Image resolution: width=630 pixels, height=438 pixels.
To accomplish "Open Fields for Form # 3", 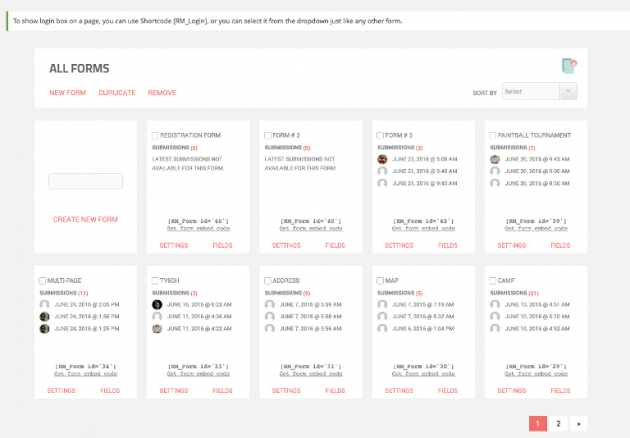I will (x=448, y=246).
